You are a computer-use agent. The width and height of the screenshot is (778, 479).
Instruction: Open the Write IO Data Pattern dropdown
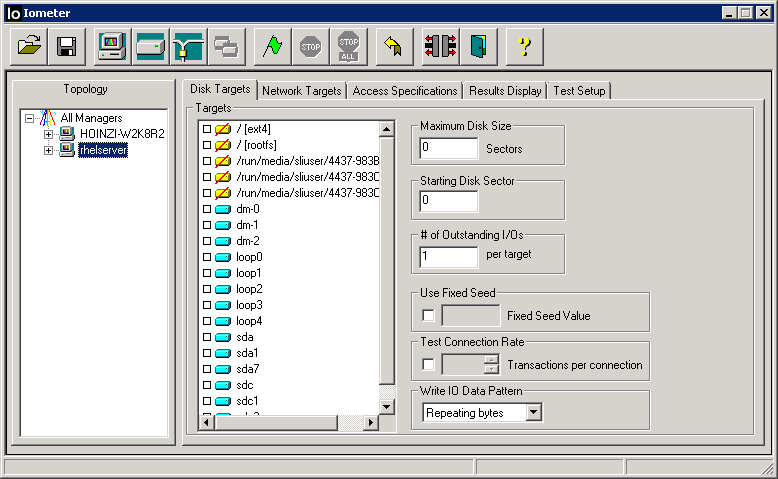[x=533, y=412]
